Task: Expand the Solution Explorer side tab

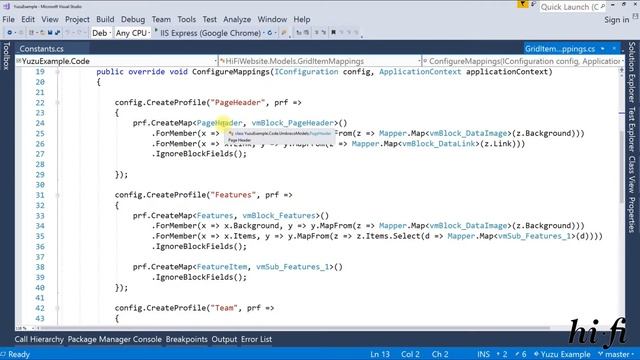Action: point(632,72)
